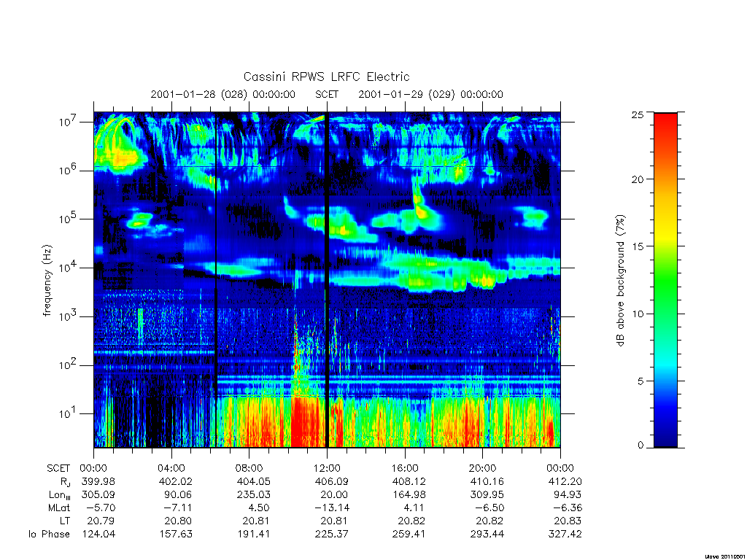This screenshot has width=747, height=560.
Task: Click the 10^1 frequency axis label
Action: [x=69, y=413]
